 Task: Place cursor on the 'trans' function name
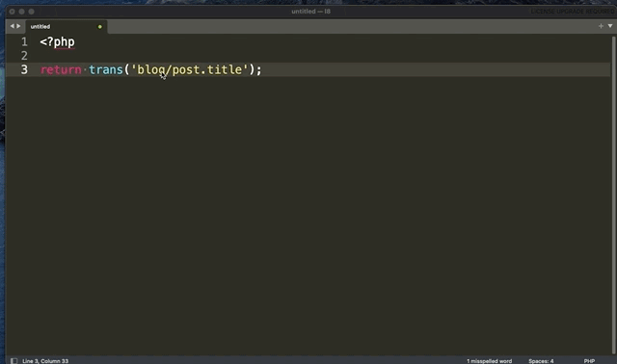pyautogui.click(x=106, y=70)
